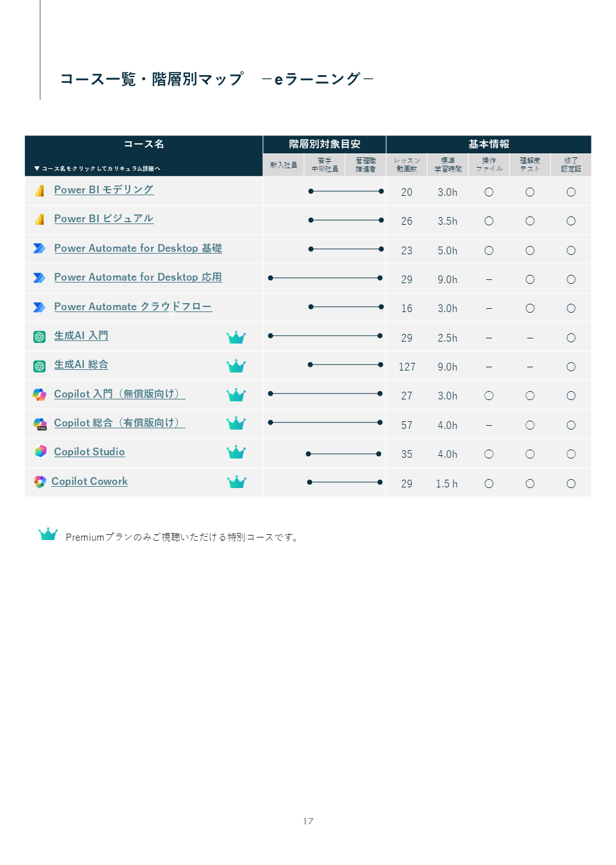Click Premium crown in Copilot Cowork row
Image resolution: width=616 pixels, height=865 pixels.
click(x=237, y=482)
